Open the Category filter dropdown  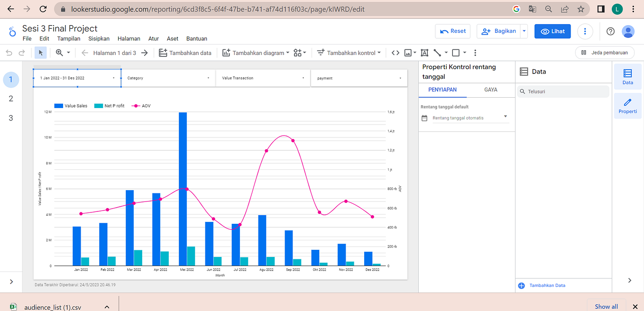(208, 78)
